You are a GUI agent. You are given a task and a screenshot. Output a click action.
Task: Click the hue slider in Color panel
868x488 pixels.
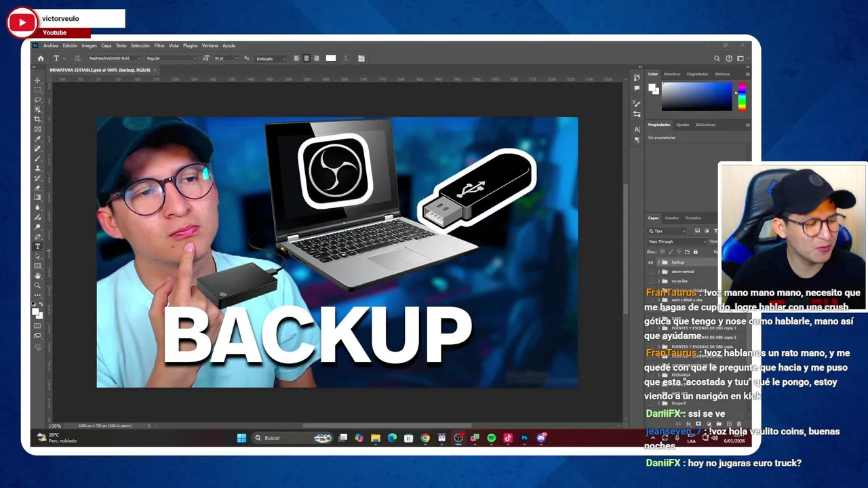tap(742, 96)
